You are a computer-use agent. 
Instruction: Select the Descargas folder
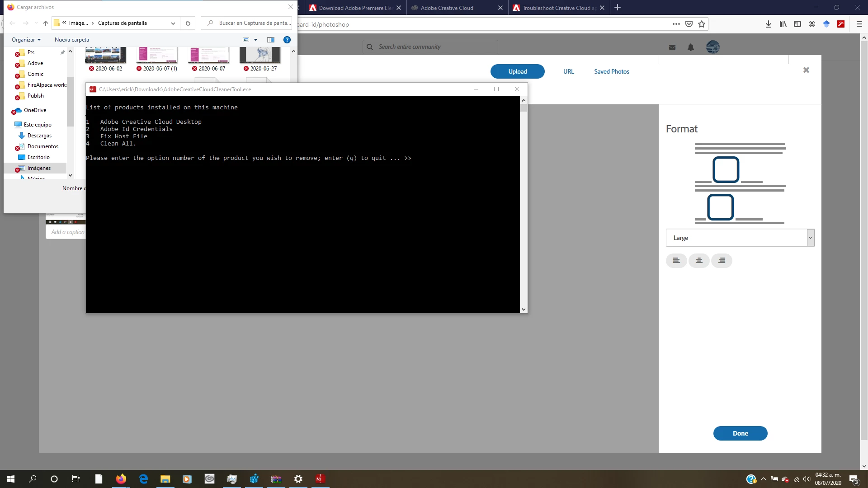pos(39,136)
